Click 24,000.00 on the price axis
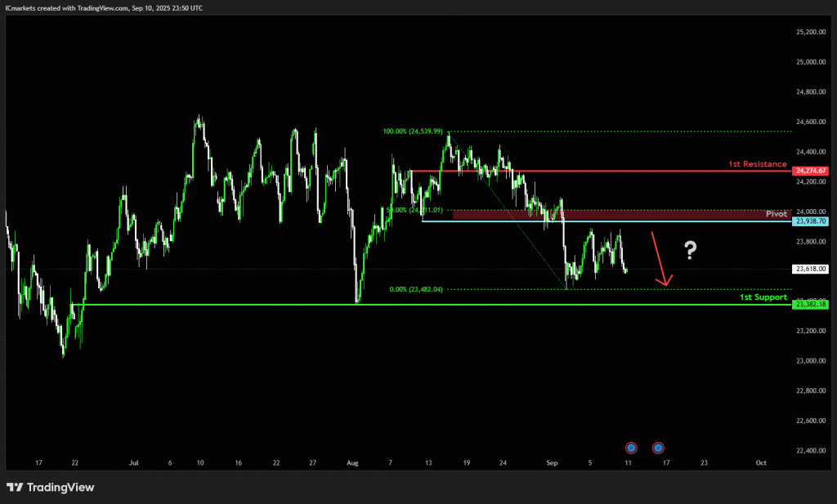Viewport: 837px width, 504px height. (811, 212)
